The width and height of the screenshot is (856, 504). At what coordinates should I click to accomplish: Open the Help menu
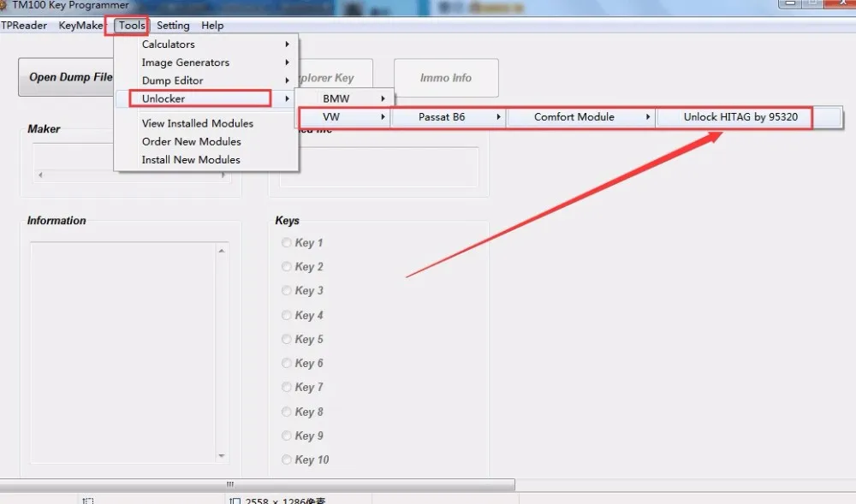[212, 26]
